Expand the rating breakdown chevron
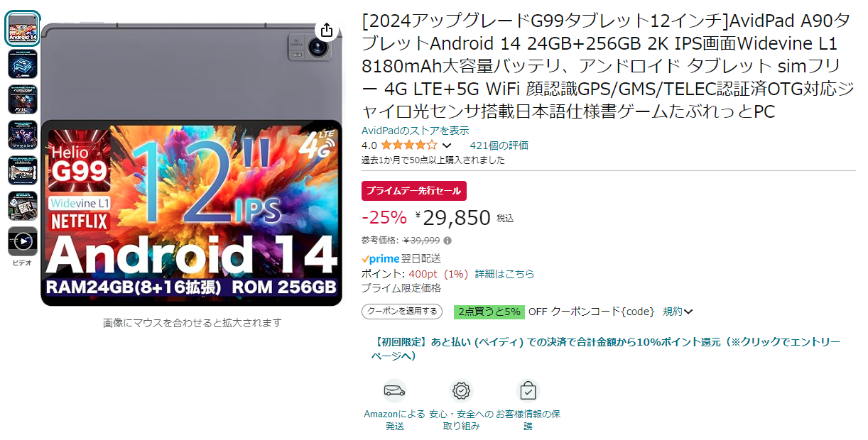Viewport: 868px width, 440px height. click(447, 145)
